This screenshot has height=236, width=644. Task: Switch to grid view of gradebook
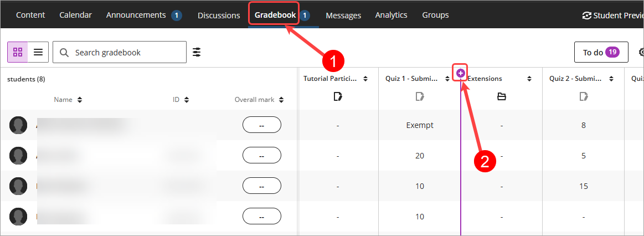[x=18, y=52]
